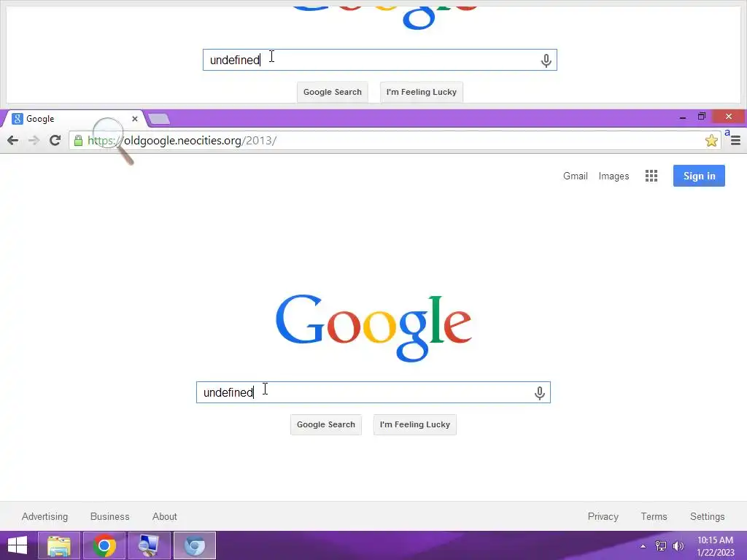Open the Windows Start button
Image resolution: width=747 pixels, height=560 pixels.
18,545
